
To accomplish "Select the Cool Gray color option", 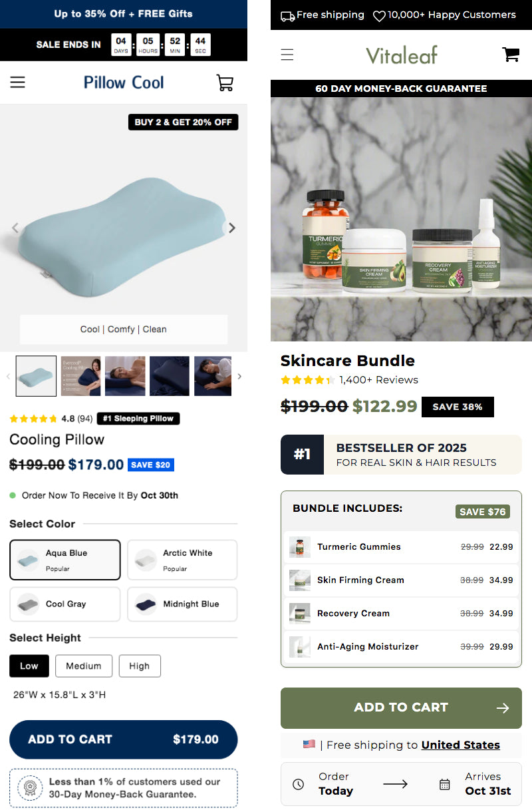I will point(65,604).
